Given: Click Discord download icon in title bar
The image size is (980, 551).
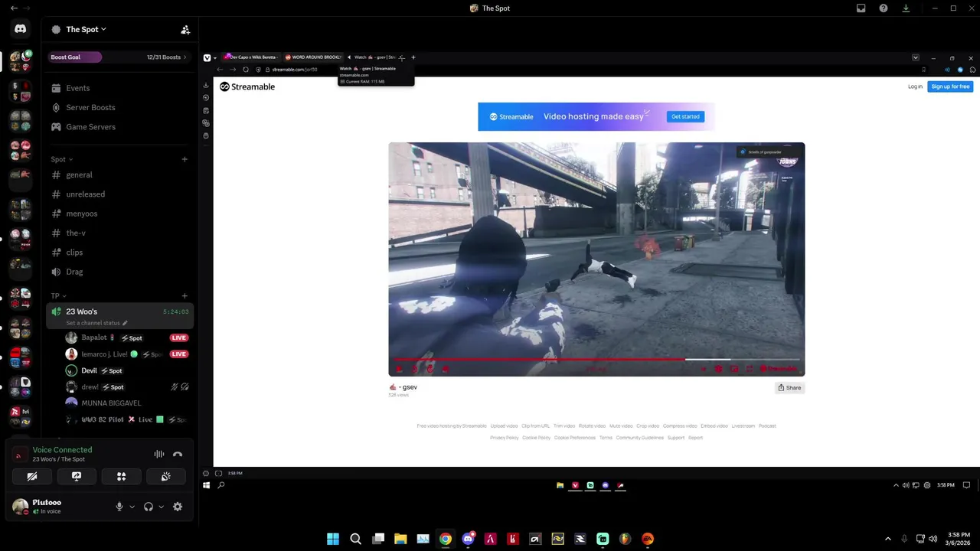Looking at the screenshot, I should point(906,8).
